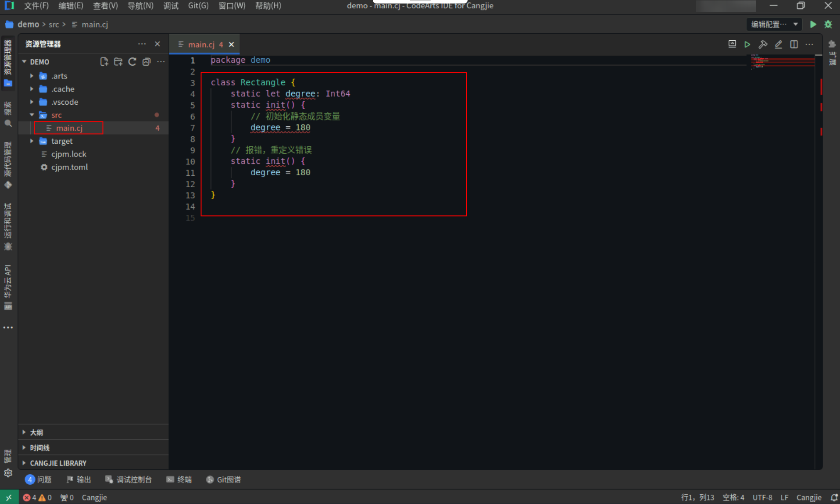Click the src breadcrumb segment

click(x=54, y=25)
